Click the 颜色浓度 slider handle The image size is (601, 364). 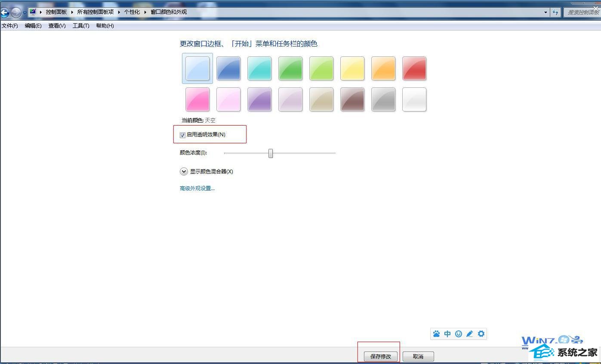tap(271, 153)
